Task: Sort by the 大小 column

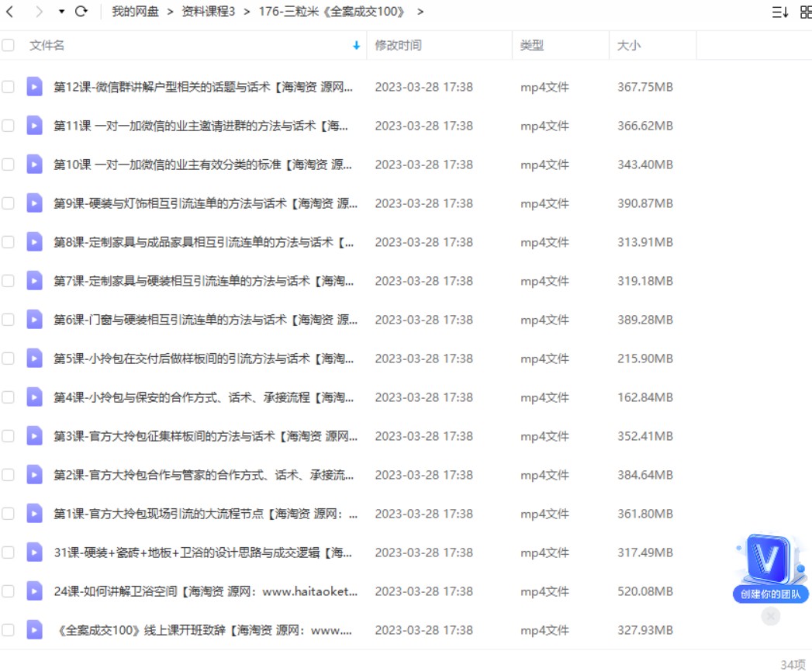Action: tap(629, 45)
